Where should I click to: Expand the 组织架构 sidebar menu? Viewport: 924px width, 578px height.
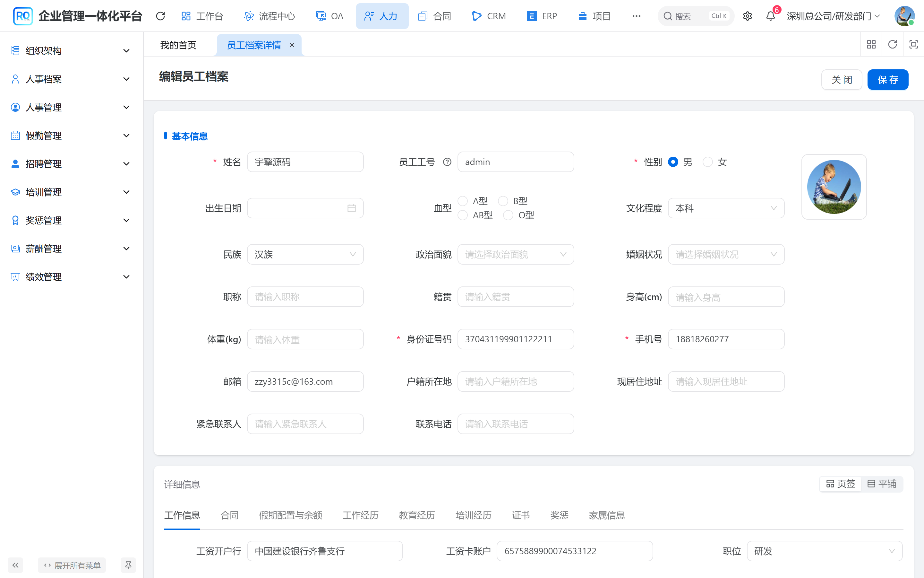coord(72,51)
